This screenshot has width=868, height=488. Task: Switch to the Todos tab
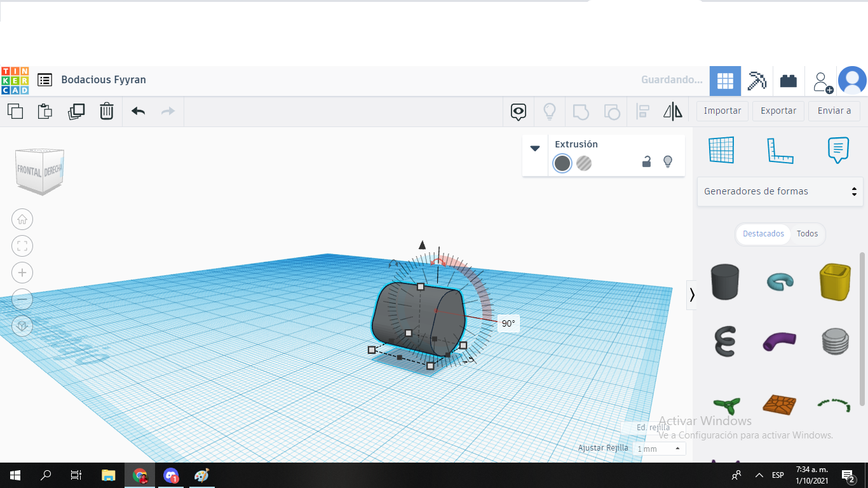808,234
